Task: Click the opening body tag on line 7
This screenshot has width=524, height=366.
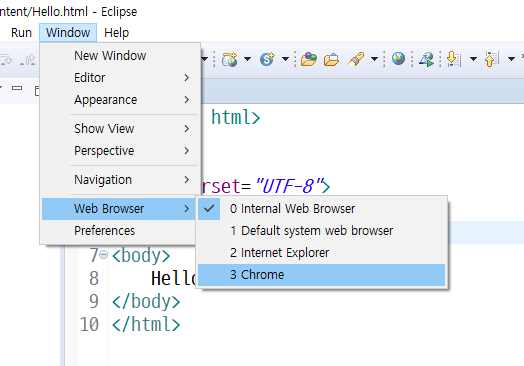Action: pyautogui.click(x=141, y=256)
